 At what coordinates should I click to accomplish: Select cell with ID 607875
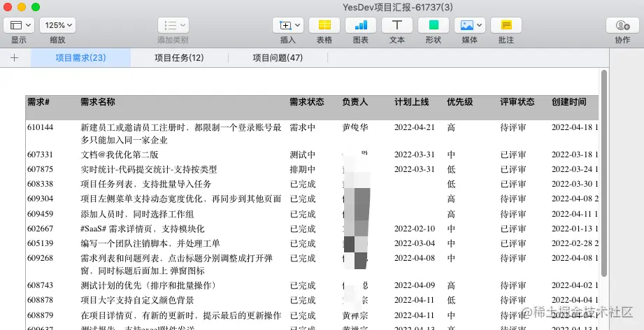click(x=41, y=169)
